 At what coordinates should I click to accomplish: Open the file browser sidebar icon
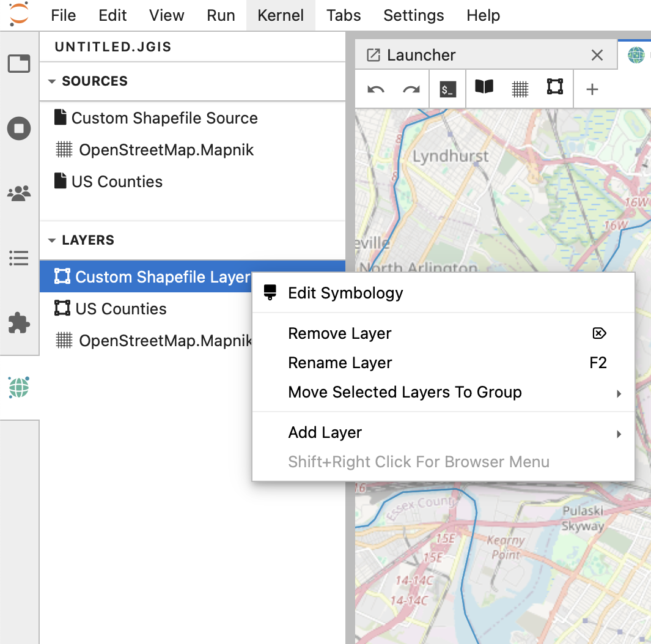[x=19, y=64]
